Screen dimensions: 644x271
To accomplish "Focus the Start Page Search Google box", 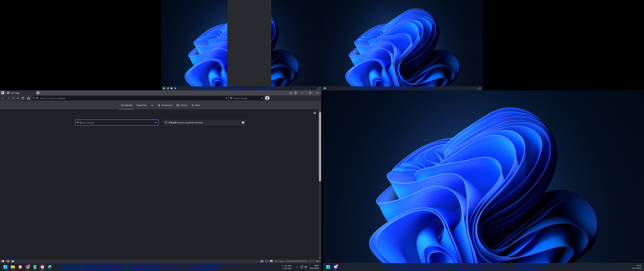I will point(117,123).
